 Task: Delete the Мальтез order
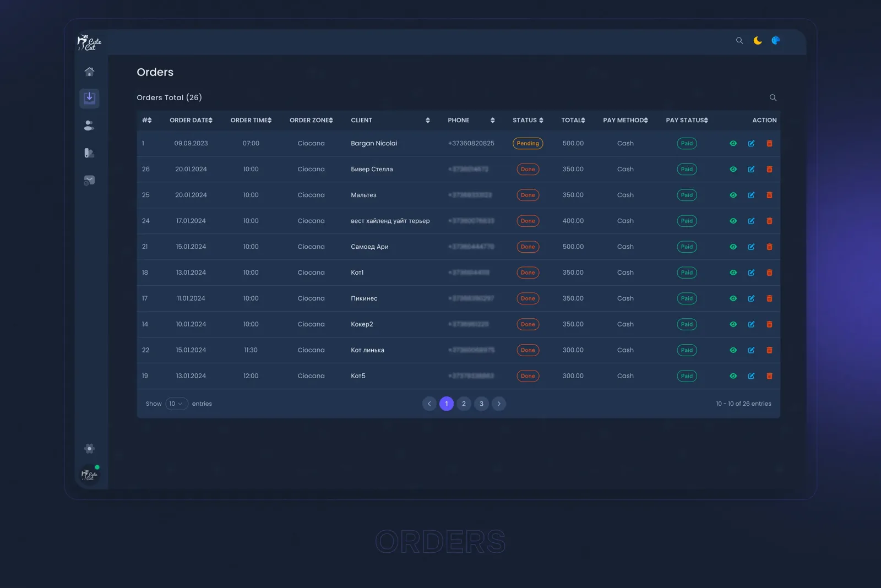[769, 195]
